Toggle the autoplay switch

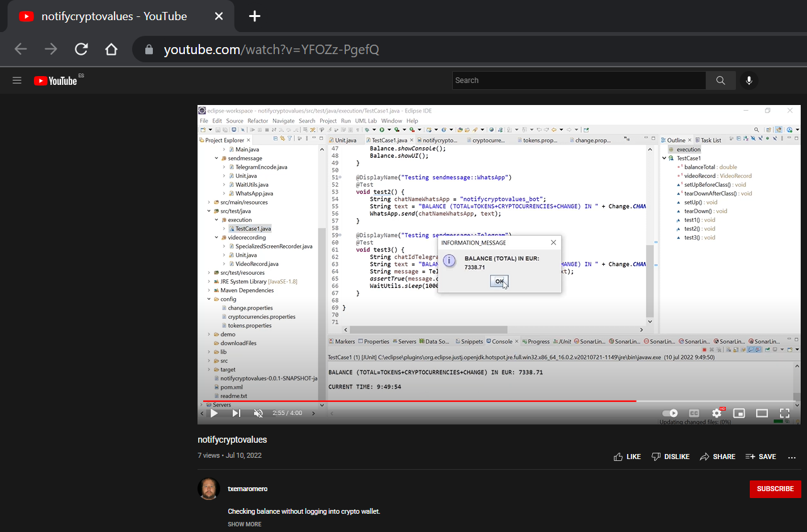coord(671,413)
